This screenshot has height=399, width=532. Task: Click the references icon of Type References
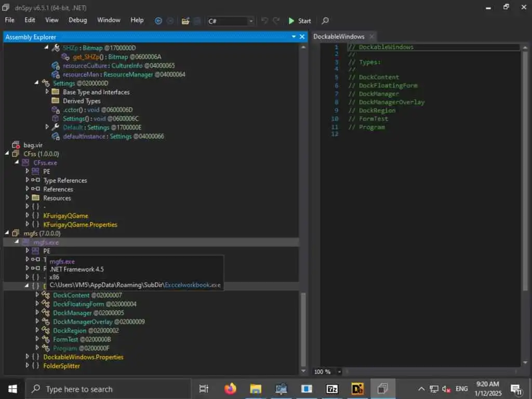pyautogui.click(x=36, y=180)
